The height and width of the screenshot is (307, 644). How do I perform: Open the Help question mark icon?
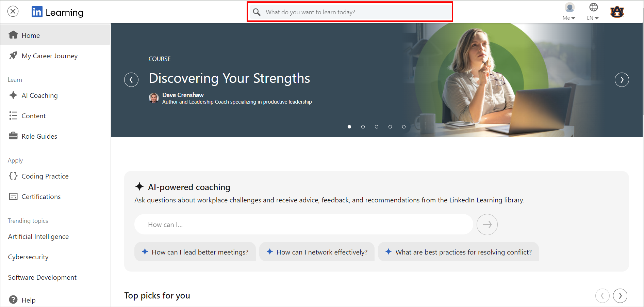pyautogui.click(x=13, y=300)
